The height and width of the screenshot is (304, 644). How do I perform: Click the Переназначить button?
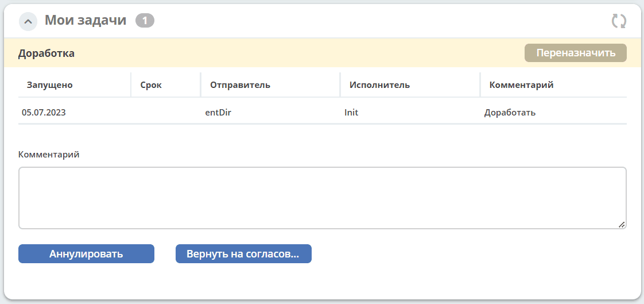tap(576, 53)
